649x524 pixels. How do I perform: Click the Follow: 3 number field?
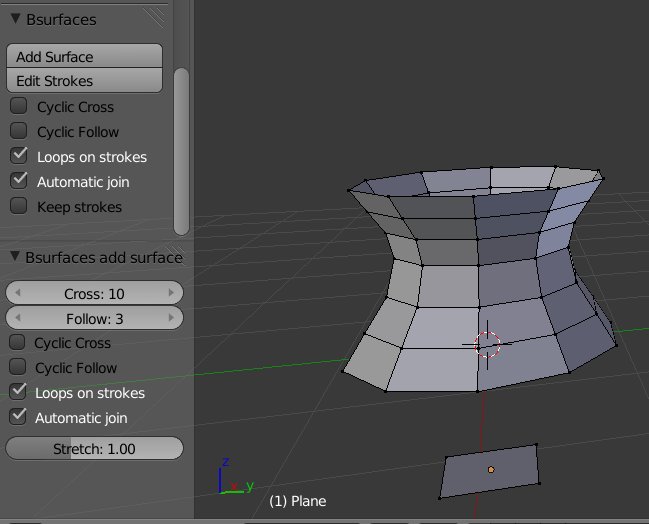[94, 318]
